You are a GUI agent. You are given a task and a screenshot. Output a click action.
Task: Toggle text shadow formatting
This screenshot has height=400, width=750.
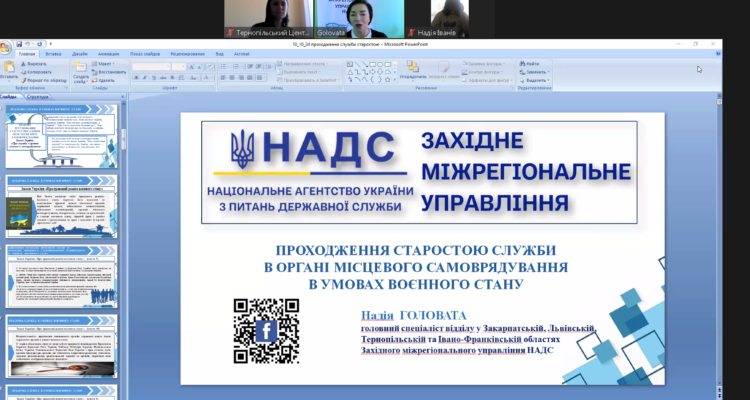172,78
